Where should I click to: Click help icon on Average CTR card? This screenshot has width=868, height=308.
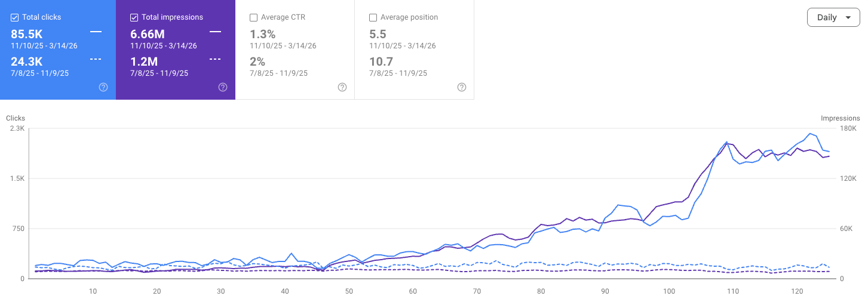pos(342,87)
